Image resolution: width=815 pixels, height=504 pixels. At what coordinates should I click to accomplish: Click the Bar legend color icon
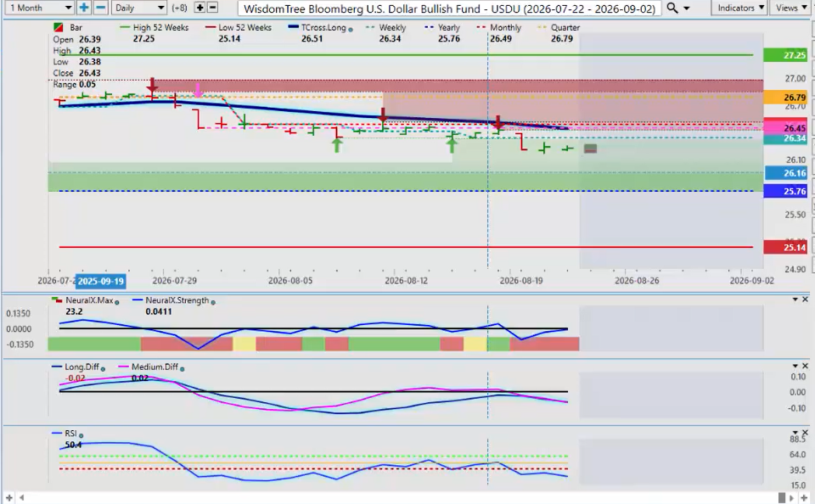coord(59,27)
